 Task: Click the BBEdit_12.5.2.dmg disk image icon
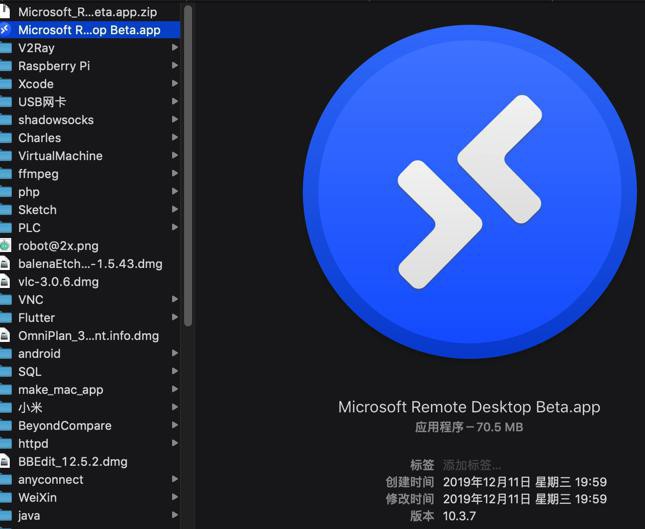[x=5, y=461]
